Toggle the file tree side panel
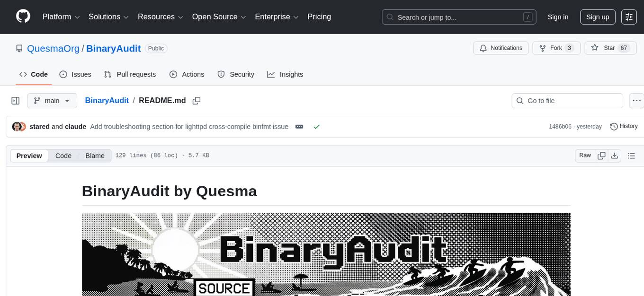This screenshot has width=644, height=296. [x=16, y=100]
